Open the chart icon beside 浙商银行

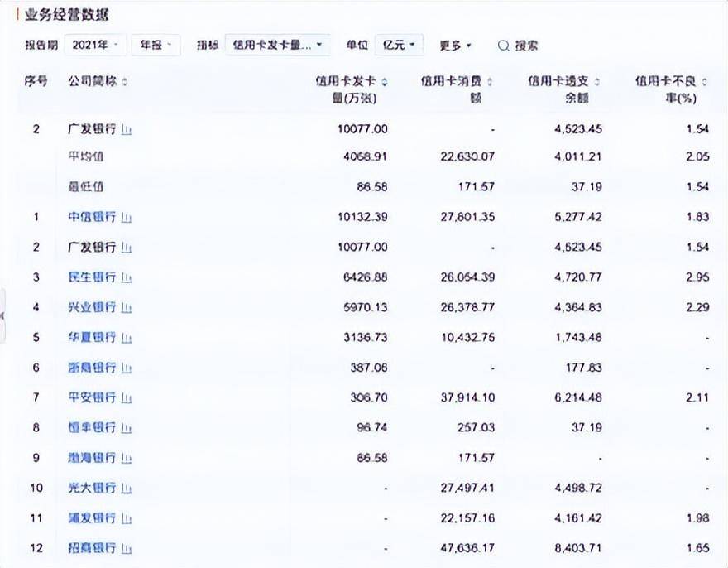[x=127, y=368]
